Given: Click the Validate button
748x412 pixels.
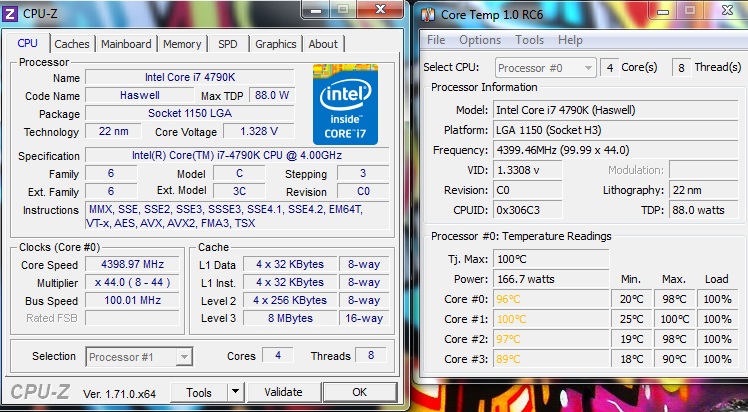Looking at the screenshot, I should (283, 392).
